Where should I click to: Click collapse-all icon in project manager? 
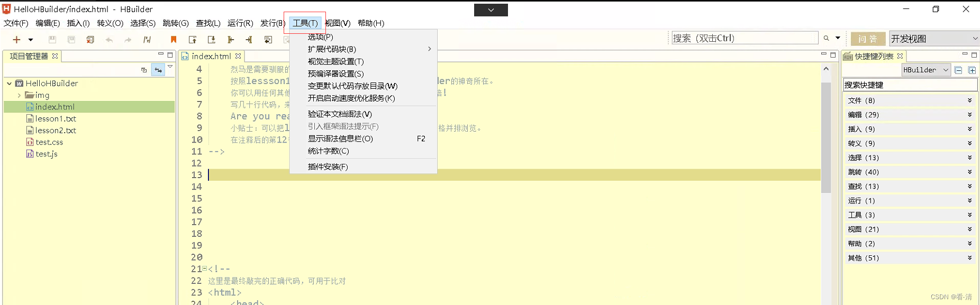pos(144,70)
